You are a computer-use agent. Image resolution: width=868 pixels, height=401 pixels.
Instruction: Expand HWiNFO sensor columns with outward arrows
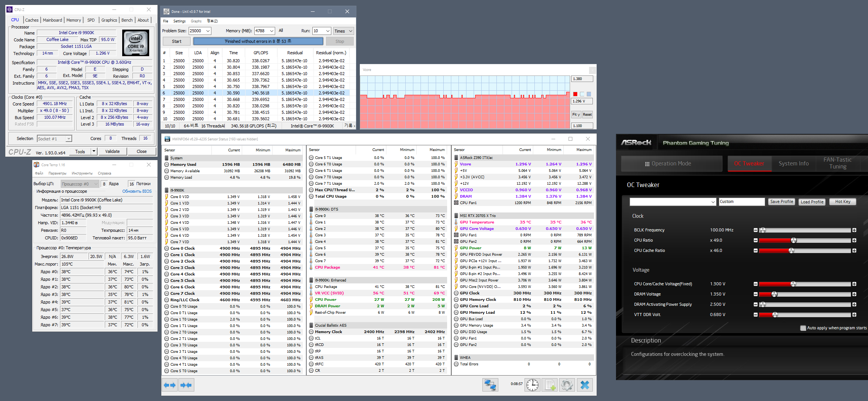point(170,385)
